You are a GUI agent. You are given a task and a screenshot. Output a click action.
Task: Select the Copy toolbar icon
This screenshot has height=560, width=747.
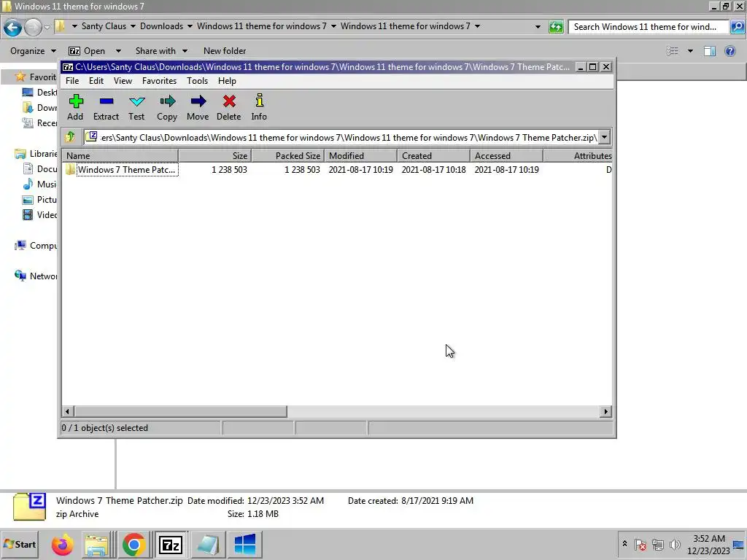[x=167, y=107]
